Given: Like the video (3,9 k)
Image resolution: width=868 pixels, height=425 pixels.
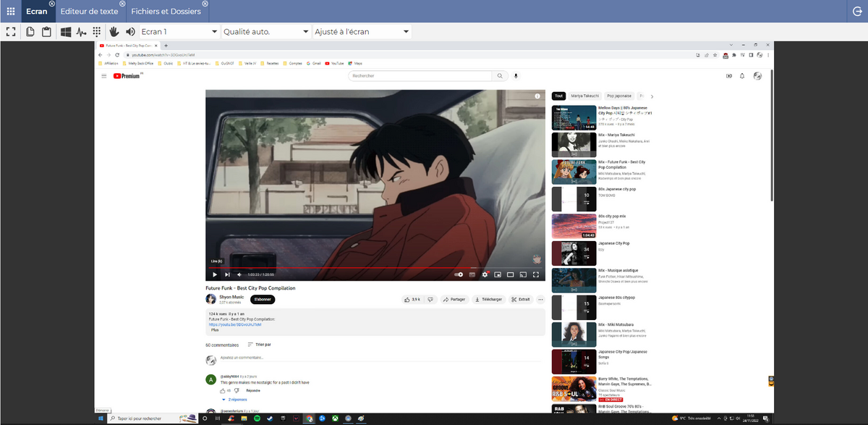Looking at the screenshot, I should pyautogui.click(x=412, y=299).
